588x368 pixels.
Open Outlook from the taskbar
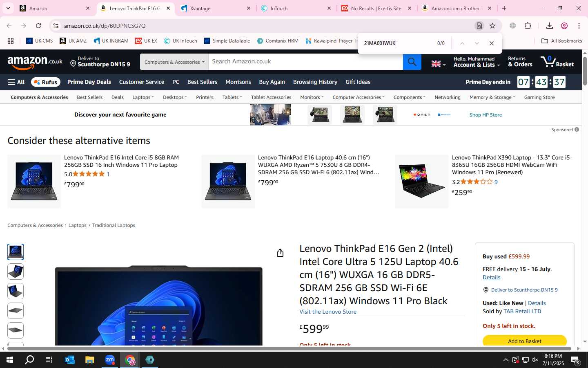click(69, 360)
